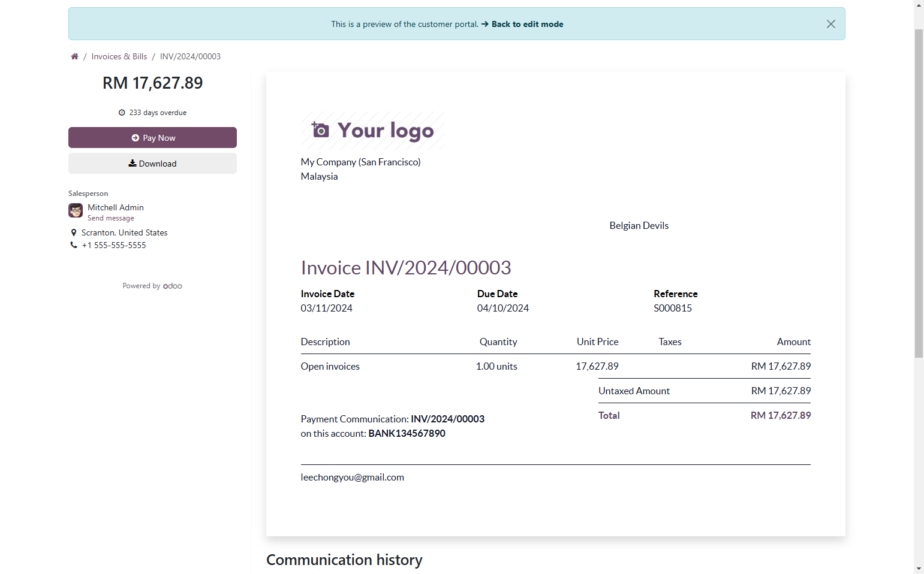Click the 233 days overdue text
924x574 pixels.
pyautogui.click(x=158, y=113)
